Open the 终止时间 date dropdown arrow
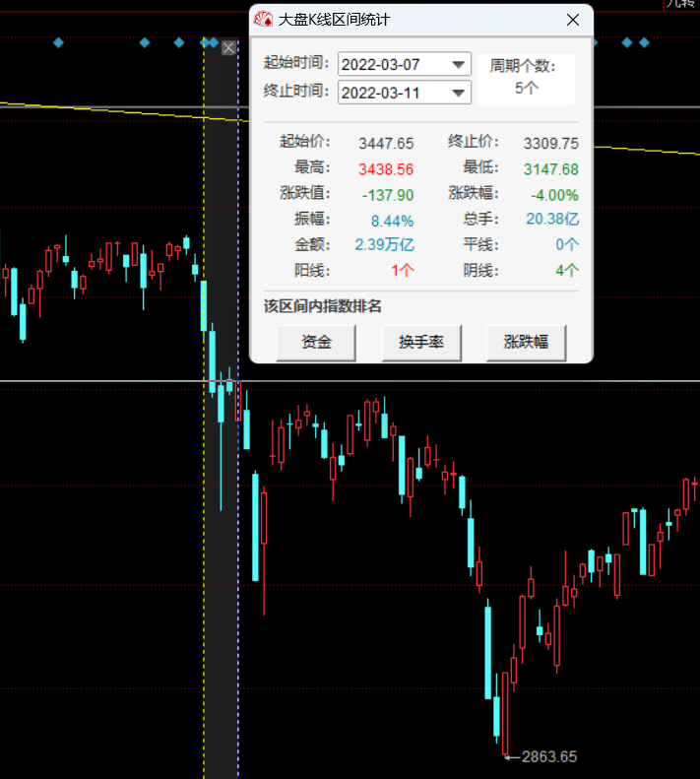This screenshot has width=700, height=779. 458,93
